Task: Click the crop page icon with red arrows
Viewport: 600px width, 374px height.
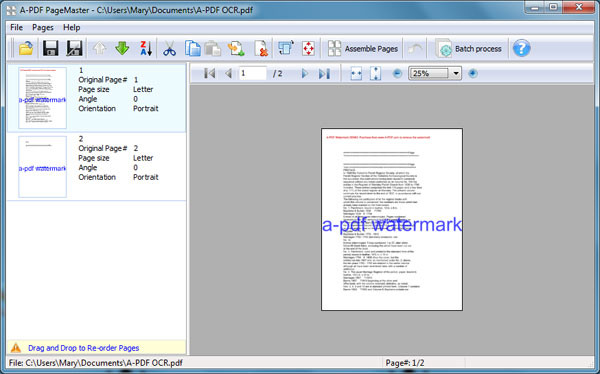Action: coord(308,49)
